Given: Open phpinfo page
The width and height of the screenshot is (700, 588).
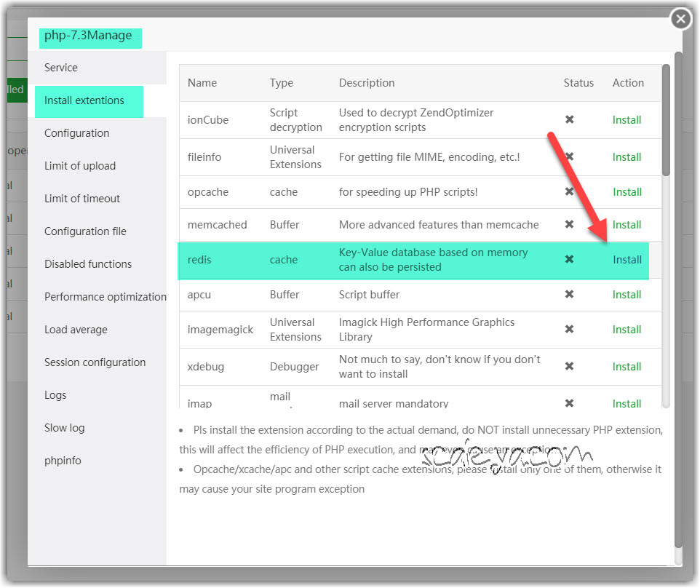Looking at the screenshot, I should (63, 461).
